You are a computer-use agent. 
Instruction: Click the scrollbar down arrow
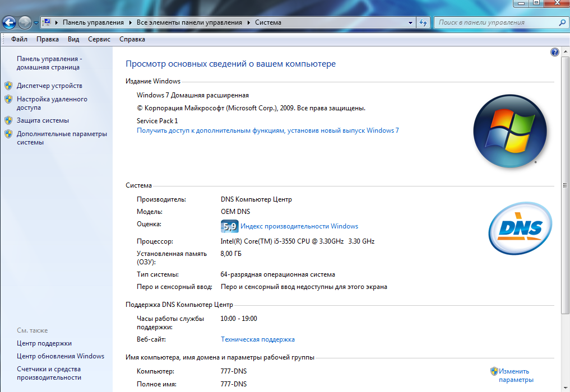(566, 388)
